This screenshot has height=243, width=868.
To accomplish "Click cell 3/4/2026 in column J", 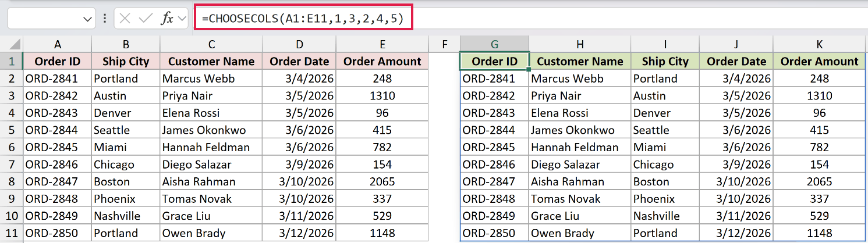I will (x=736, y=78).
